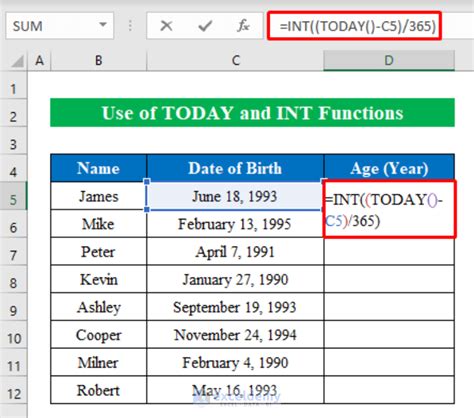Select row 11 header
The height and width of the screenshot is (418, 474).
[13, 362]
